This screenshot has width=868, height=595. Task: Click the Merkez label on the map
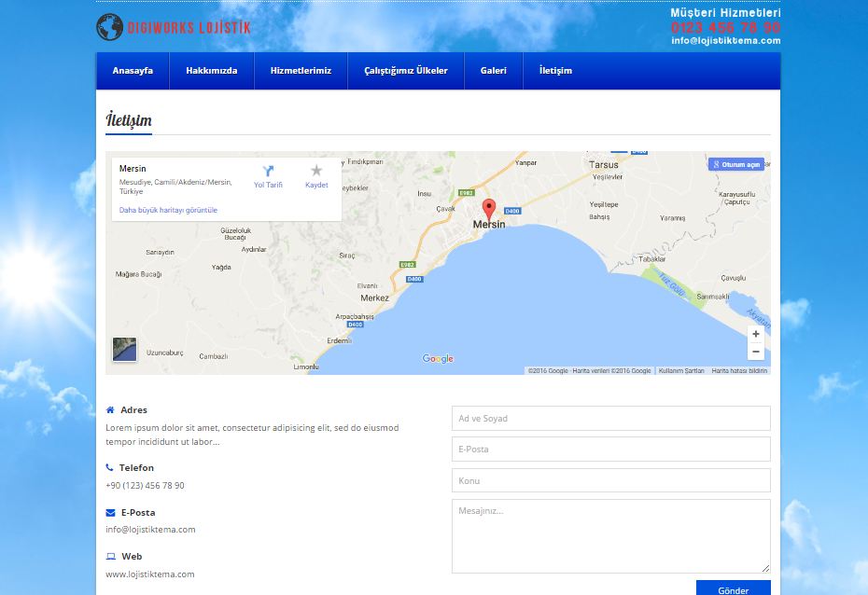(x=375, y=298)
